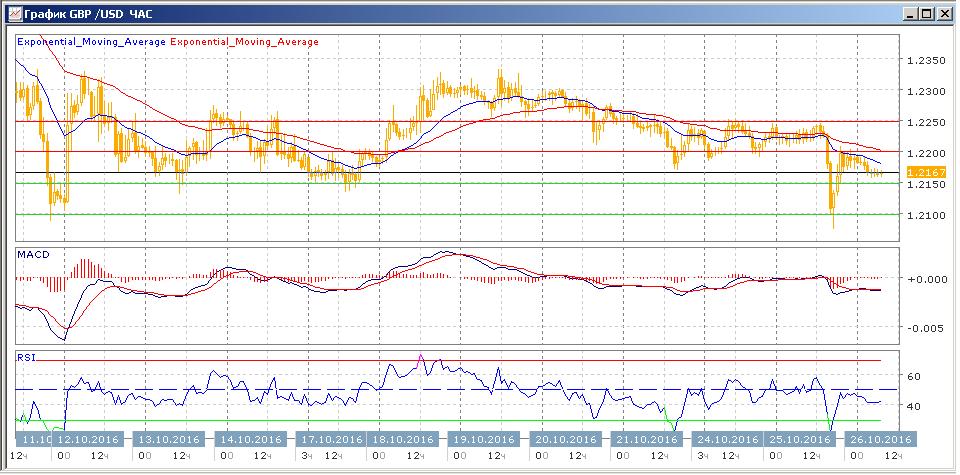This screenshot has width=960, height=475.
Task: Maximize the GBP/USD chart window
Action: tap(927, 13)
